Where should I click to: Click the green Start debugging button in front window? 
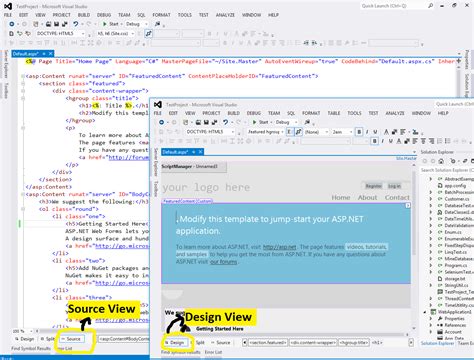255,122
